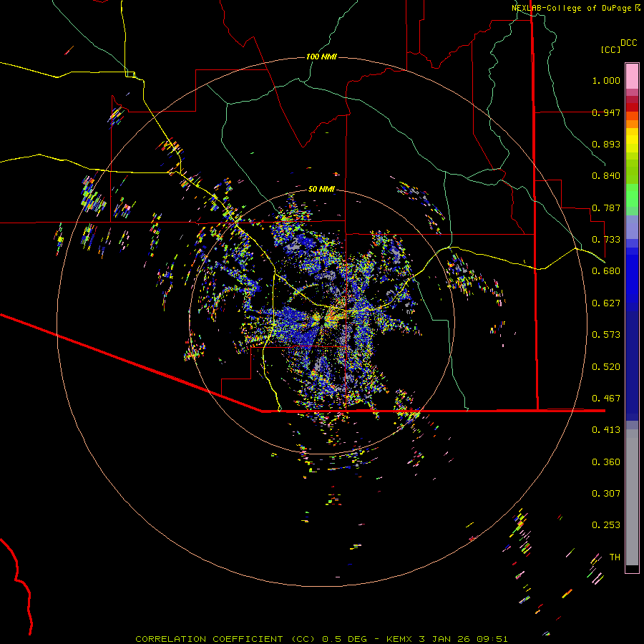Select the 50 NMI range ring label
The width and height of the screenshot is (644, 644).
[321, 190]
